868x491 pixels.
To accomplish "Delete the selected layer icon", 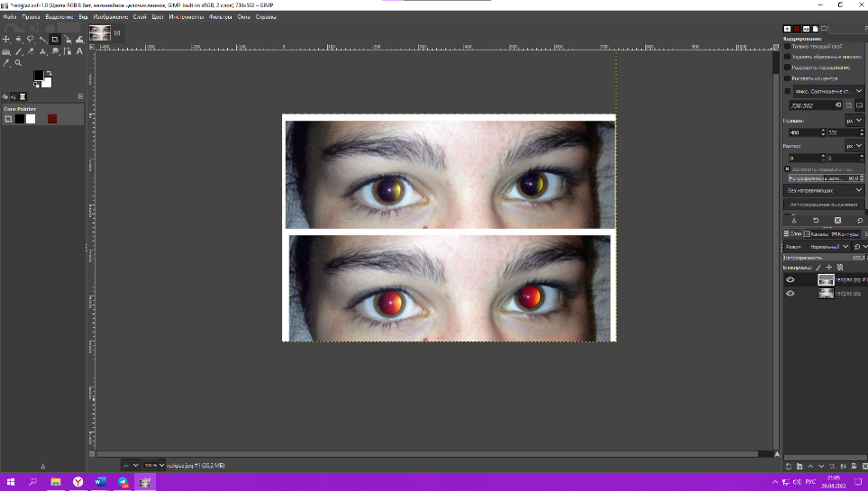I will click(864, 467).
